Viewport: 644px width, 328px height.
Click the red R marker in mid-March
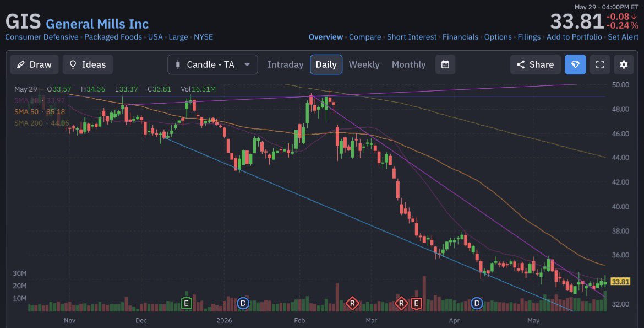[401, 304]
